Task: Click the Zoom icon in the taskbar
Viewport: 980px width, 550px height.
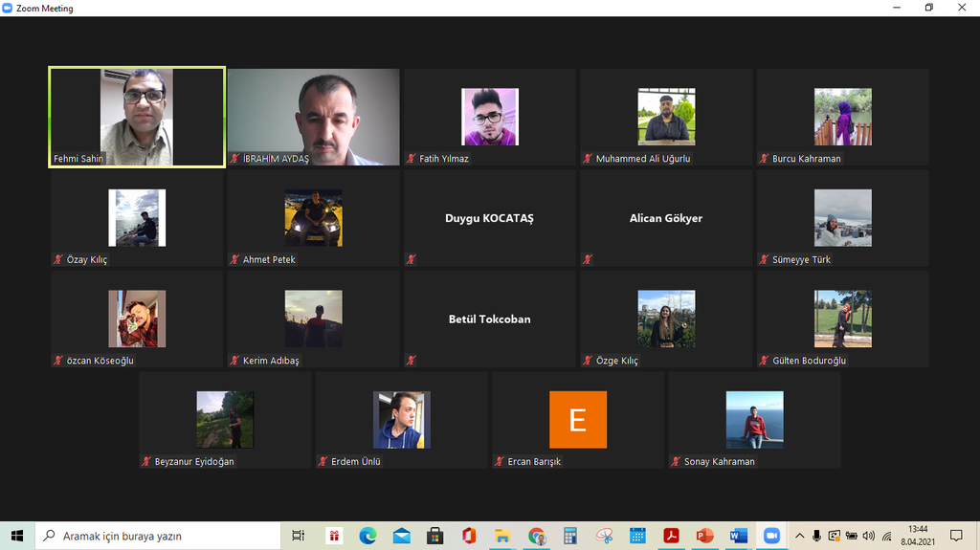Action: click(x=770, y=536)
